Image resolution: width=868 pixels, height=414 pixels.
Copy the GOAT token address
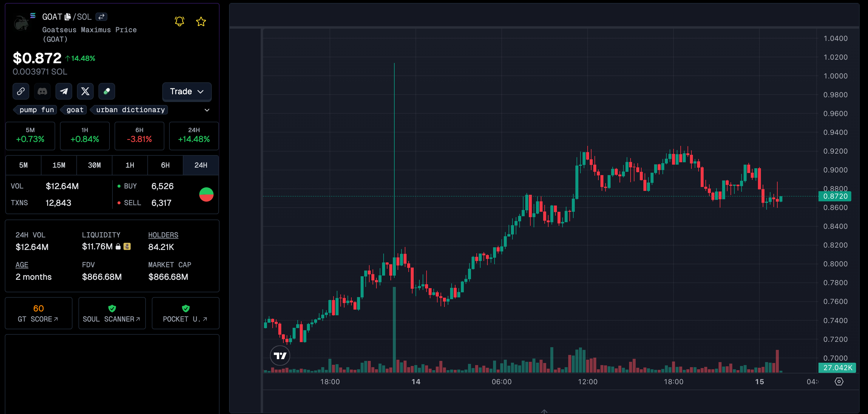[x=68, y=16]
